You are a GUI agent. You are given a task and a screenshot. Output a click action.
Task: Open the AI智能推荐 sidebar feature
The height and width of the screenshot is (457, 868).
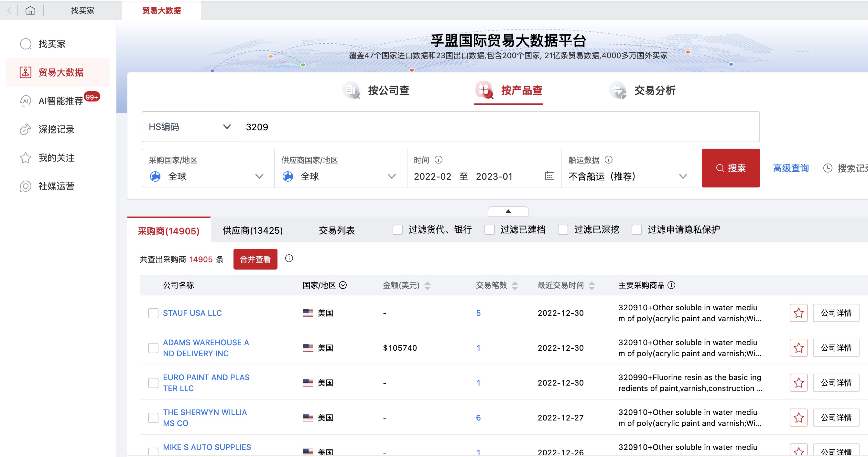pyautogui.click(x=61, y=101)
